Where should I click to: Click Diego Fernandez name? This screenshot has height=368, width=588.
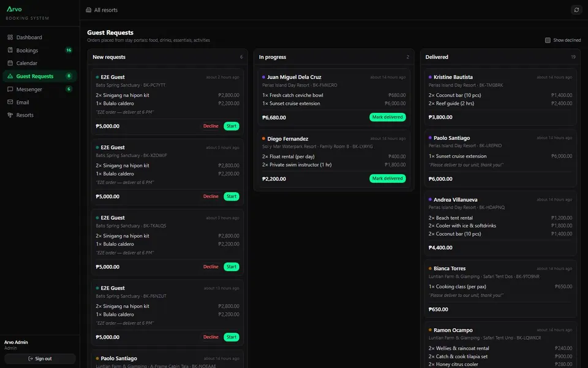(x=288, y=139)
